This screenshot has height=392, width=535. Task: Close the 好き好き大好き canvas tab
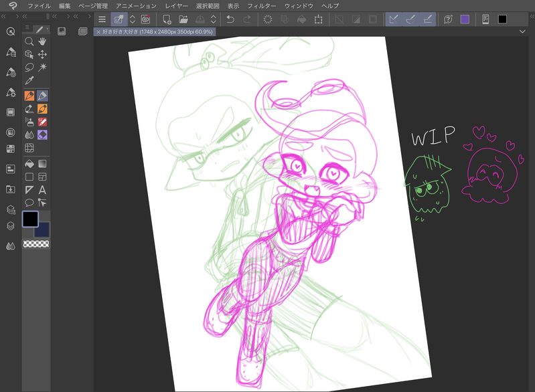pyautogui.click(x=98, y=32)
